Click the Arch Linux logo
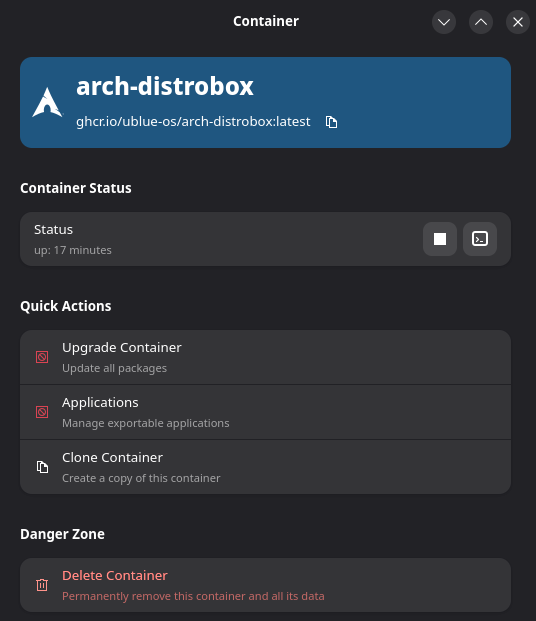The height and width of the screenshot is (621, 536). 47,102
